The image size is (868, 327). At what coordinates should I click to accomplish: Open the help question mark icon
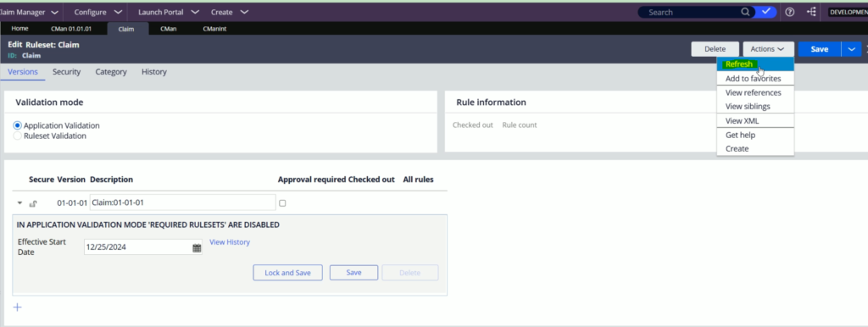point(790,12)
